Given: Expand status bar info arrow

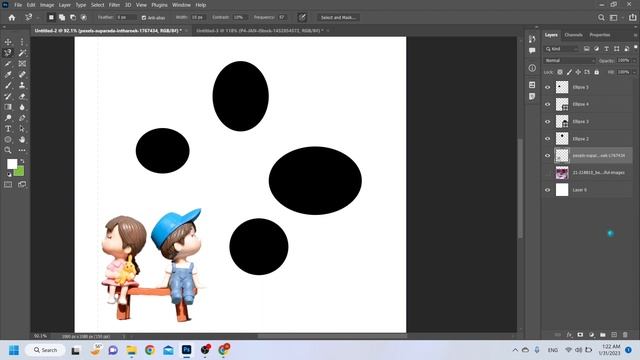Looking at the screenshot, I should [124, 336].
